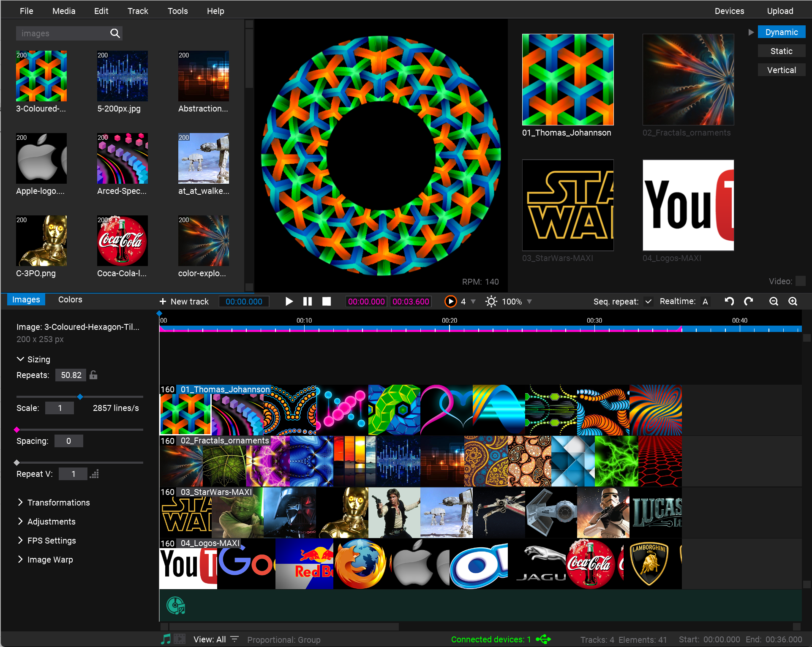Click the Pause playback icon
The height and width of the screenshot is (647, 812).
point(308,302)
